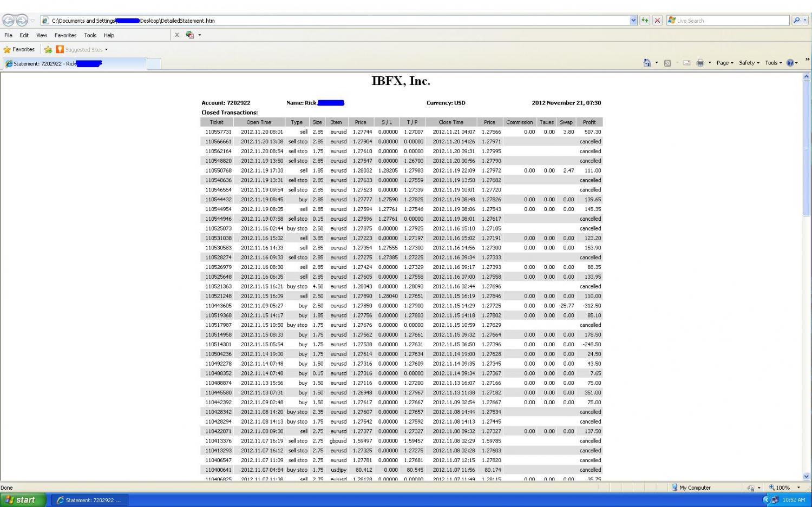The image size is (812, 507).
Task: Open the Tools menu in the menu bar
Action: 90,35
